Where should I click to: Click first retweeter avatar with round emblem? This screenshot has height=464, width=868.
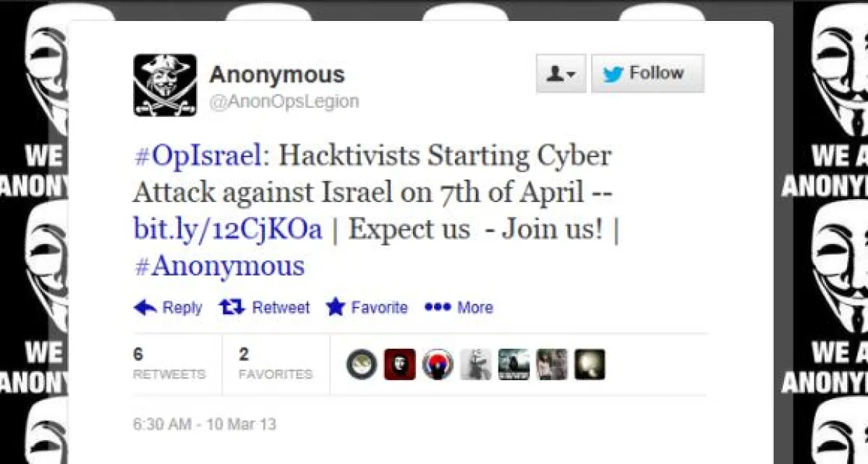point(361,364)
